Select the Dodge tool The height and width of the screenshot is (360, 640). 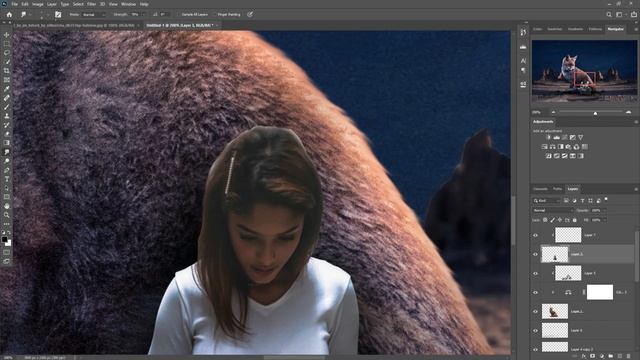coord(7,161)
